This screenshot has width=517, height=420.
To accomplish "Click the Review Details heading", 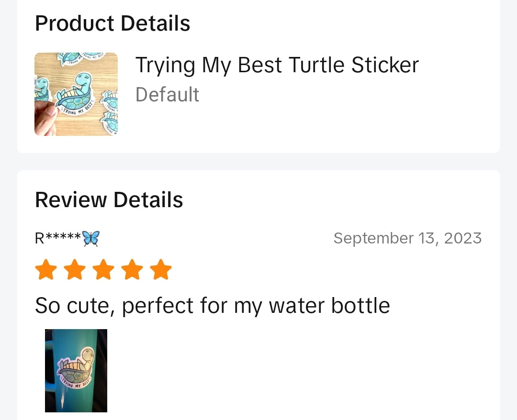I will [109, 200].
